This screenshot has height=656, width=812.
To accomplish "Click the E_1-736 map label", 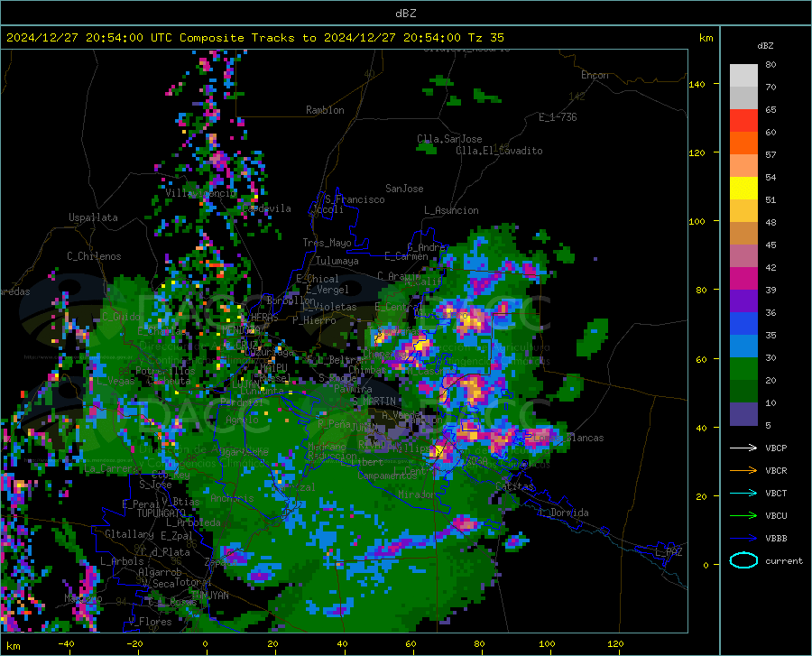I will click(x=558, y=117).
